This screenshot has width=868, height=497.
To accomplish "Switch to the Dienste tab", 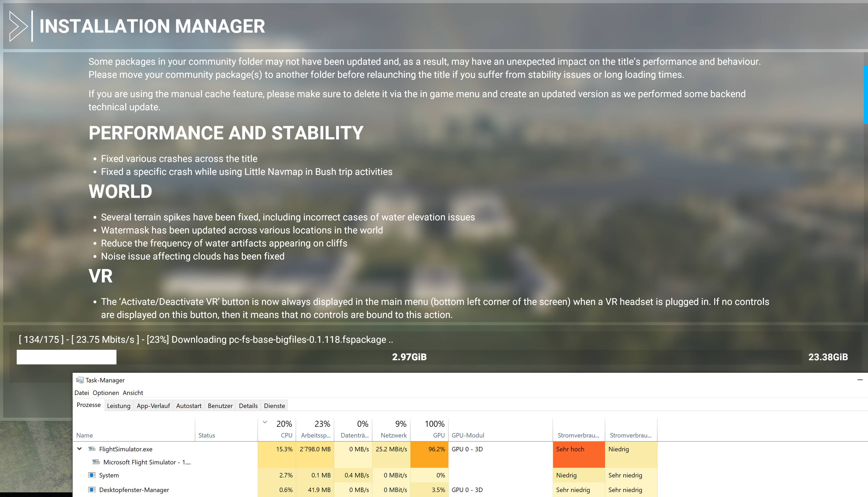I will pyautogui.click(x=274, y=406).
